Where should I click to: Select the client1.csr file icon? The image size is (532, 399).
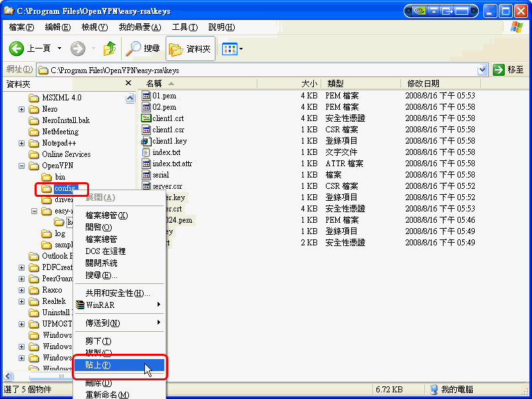click(146, 130)
